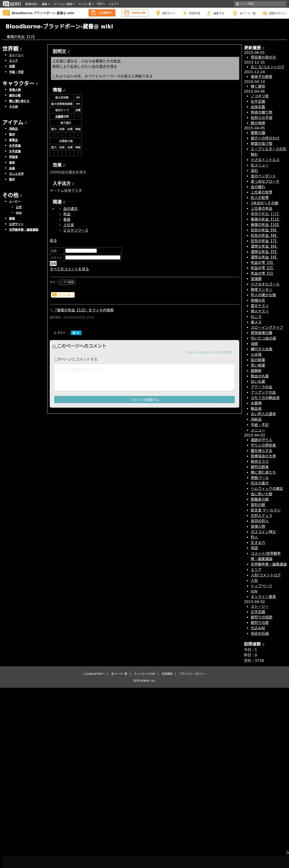Click the comment textarea
Image resolution: width=289 pixels, height=868 pixels.
tap(144, 377)
